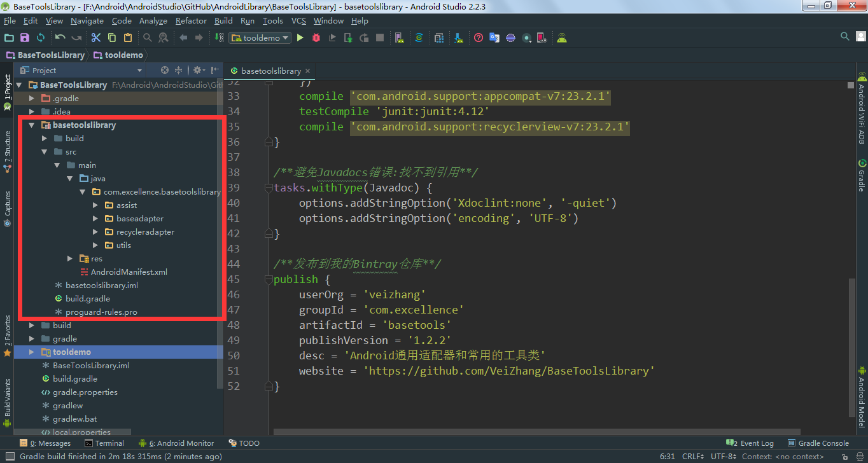The width and height of the screenshot is (868, 463).
Task: Expand the tooldemo module
Action: point(31,352)
